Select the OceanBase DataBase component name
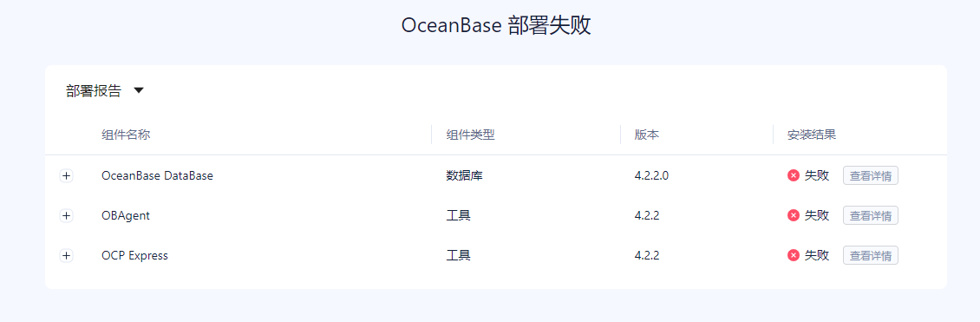 [158, 175]
